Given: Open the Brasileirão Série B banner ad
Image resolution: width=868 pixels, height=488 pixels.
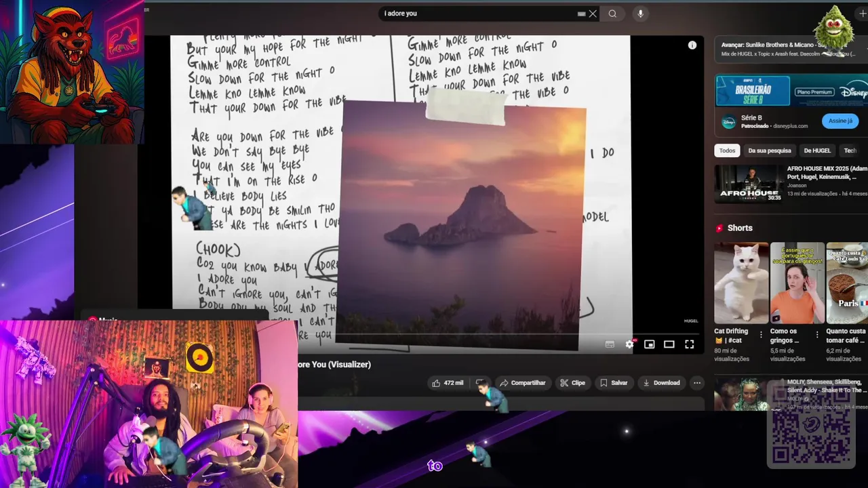Looking at the screenshot, I should point(791,90).
